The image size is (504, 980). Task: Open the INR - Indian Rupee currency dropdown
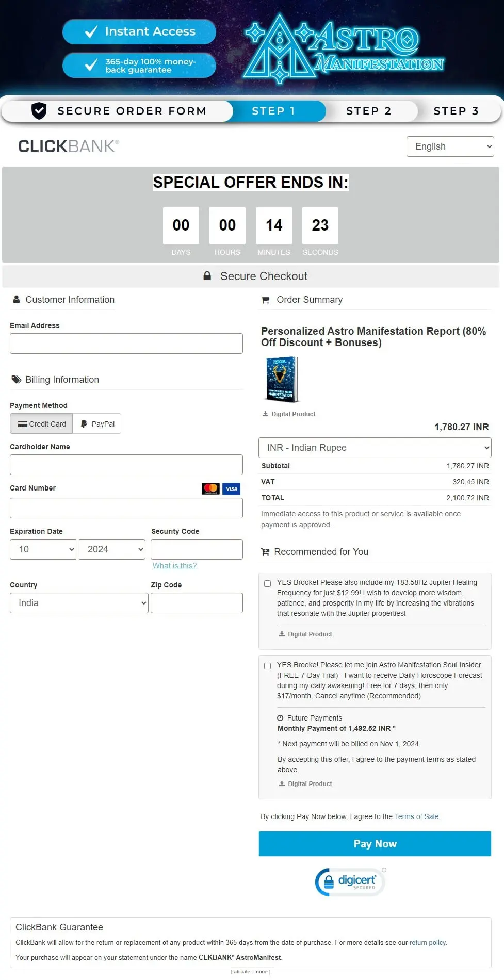[375, 448]
